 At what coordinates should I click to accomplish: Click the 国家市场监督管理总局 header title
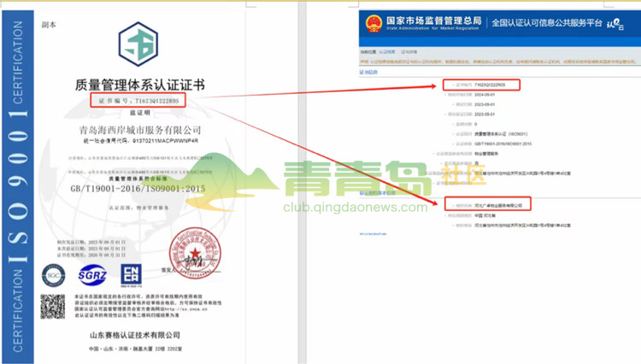point(433,21)
